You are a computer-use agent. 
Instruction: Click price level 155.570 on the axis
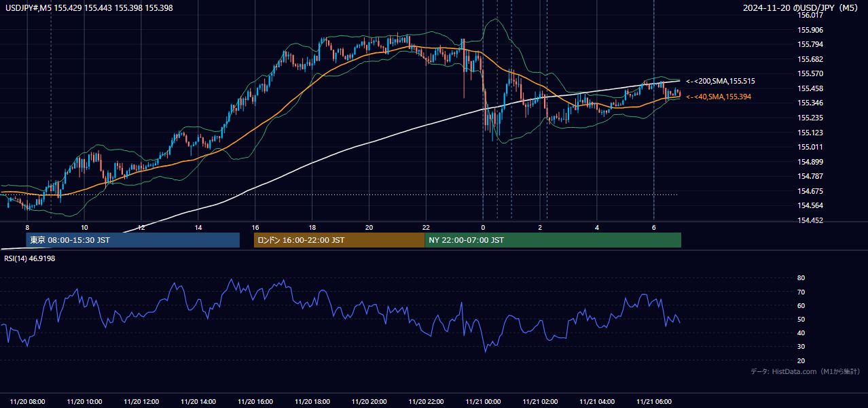[x=810, y=74]
